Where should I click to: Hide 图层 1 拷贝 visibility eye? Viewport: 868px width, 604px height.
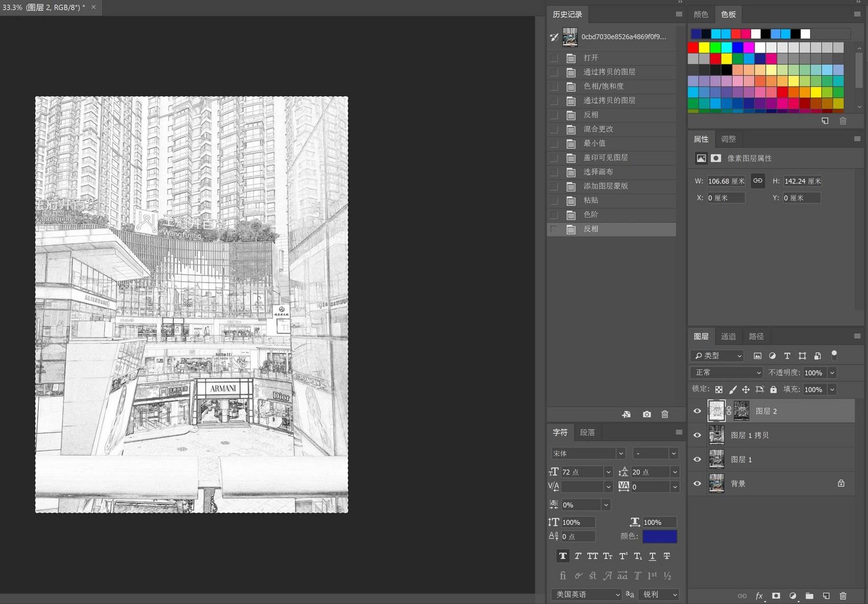click(697, 435)
